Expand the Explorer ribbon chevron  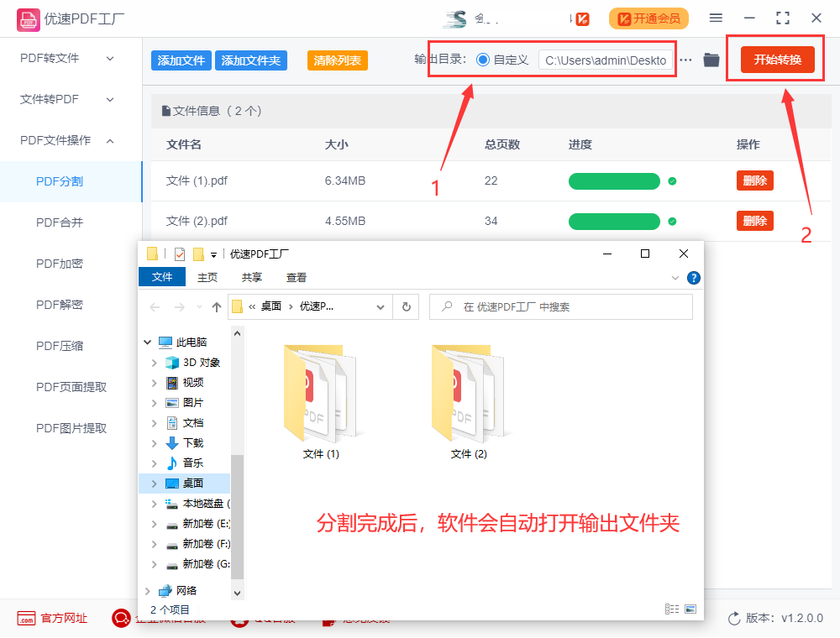(675, 278)
